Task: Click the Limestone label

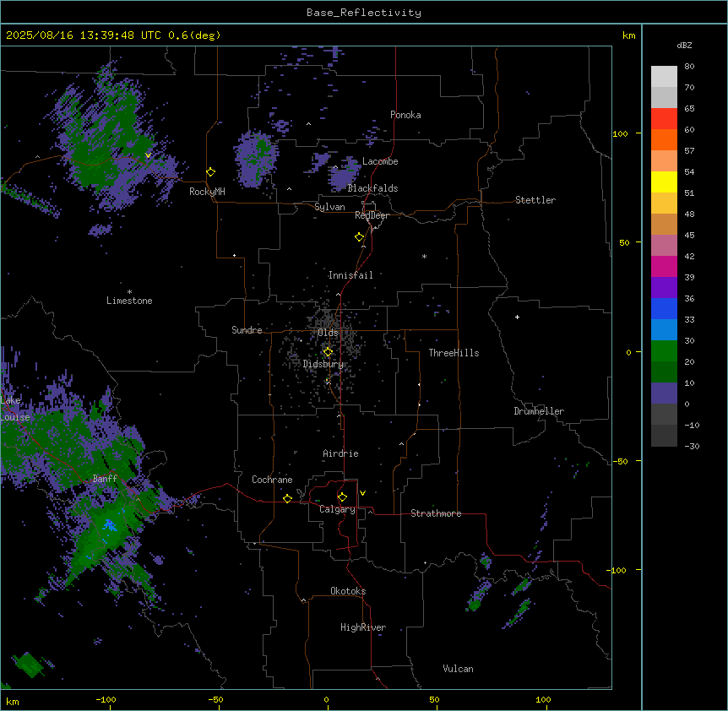Action: [x=129, y=301]
